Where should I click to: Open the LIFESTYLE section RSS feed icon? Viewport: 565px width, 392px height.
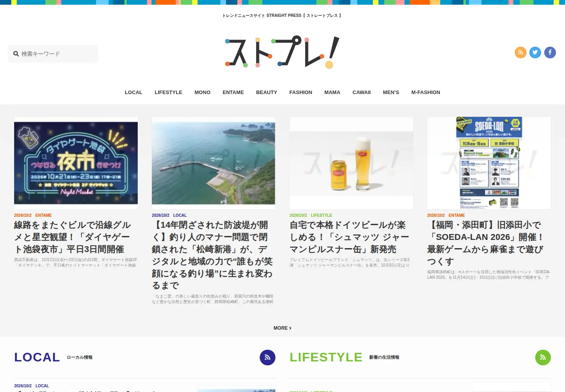(543, 358)
